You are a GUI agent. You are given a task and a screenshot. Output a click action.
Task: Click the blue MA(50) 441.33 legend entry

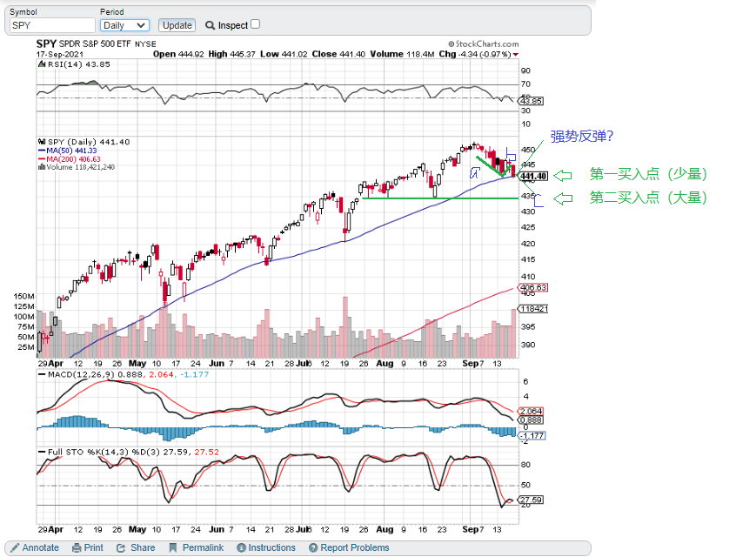71,151
